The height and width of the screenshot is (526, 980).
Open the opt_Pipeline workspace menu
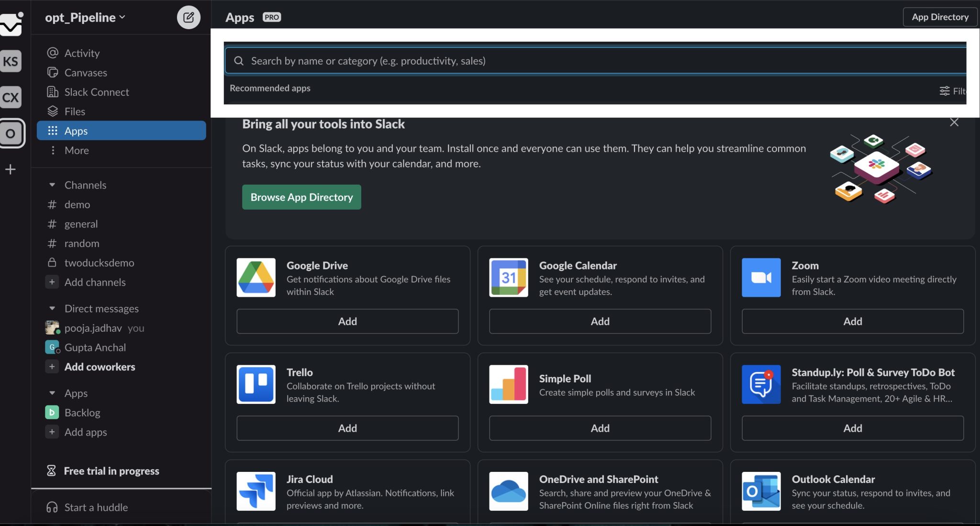[84, 17]
